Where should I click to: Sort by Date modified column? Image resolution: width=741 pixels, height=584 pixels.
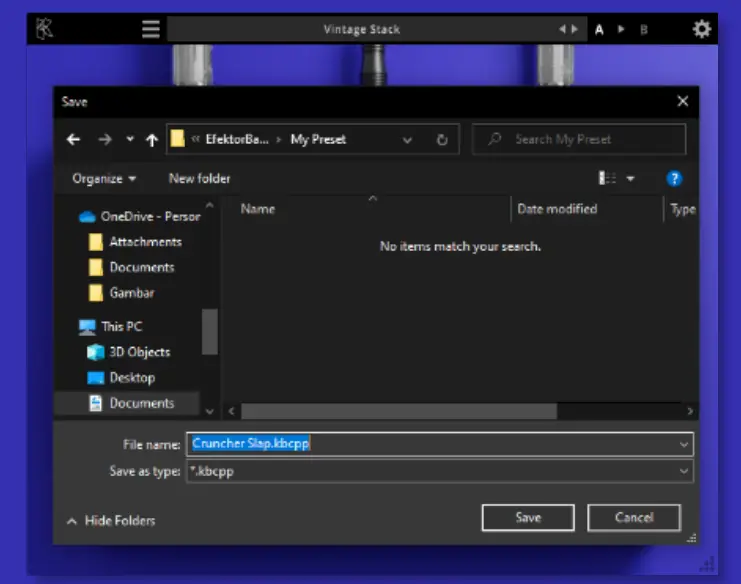557,209
